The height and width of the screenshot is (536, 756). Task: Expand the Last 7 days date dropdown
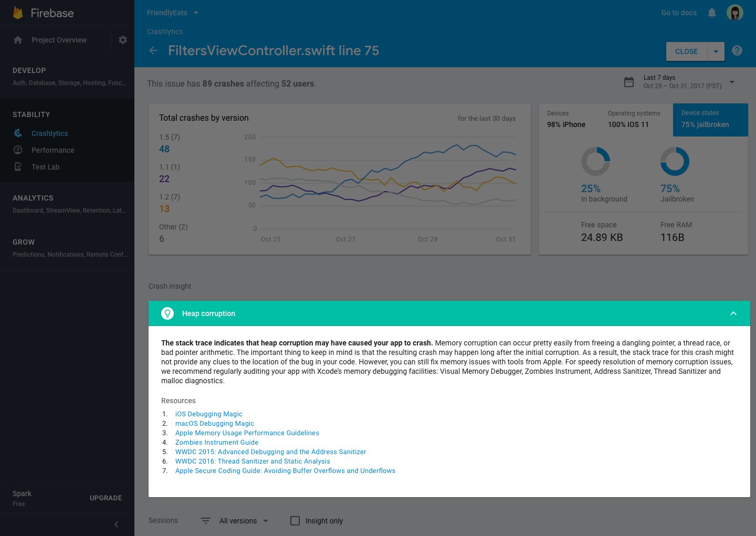(x=732, y=82)
